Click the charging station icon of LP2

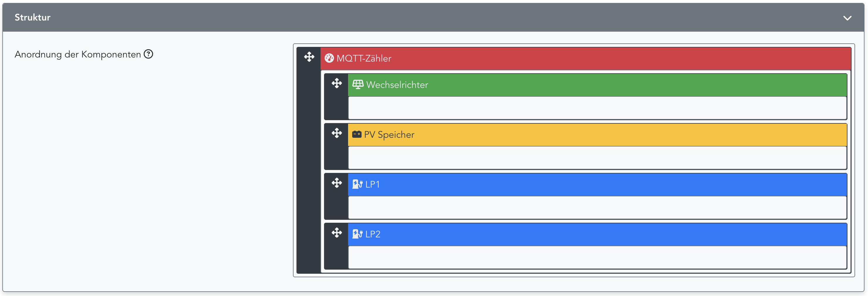(x=357, y=234)
